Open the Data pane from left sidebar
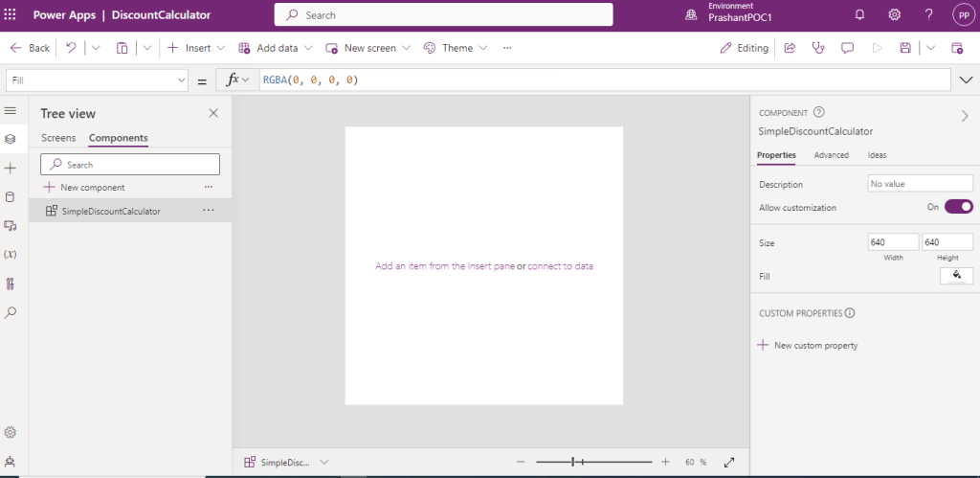This screenshot has height=478, width=980. [11, 197]
